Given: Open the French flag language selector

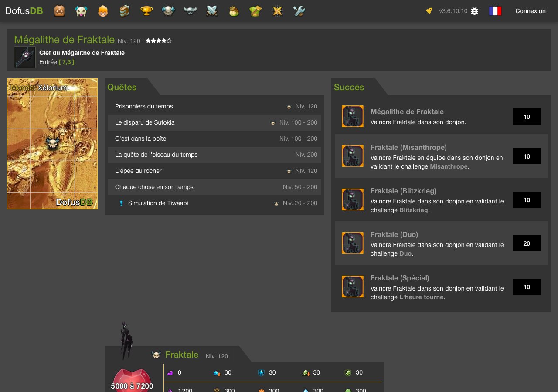Looking at the screenshot, I should 495,11.
